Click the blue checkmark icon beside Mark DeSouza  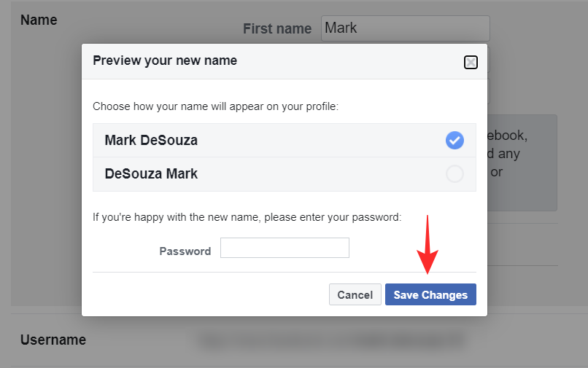pos(454,140)
